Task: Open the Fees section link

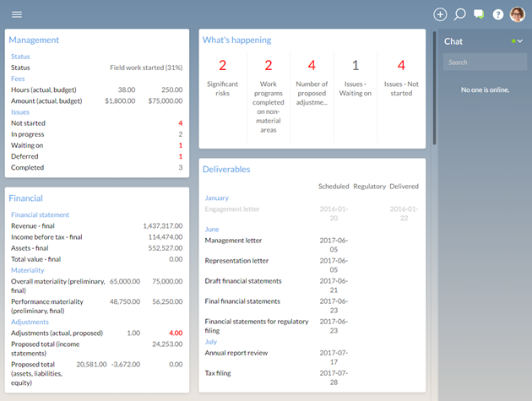Action: pos(18,78)
